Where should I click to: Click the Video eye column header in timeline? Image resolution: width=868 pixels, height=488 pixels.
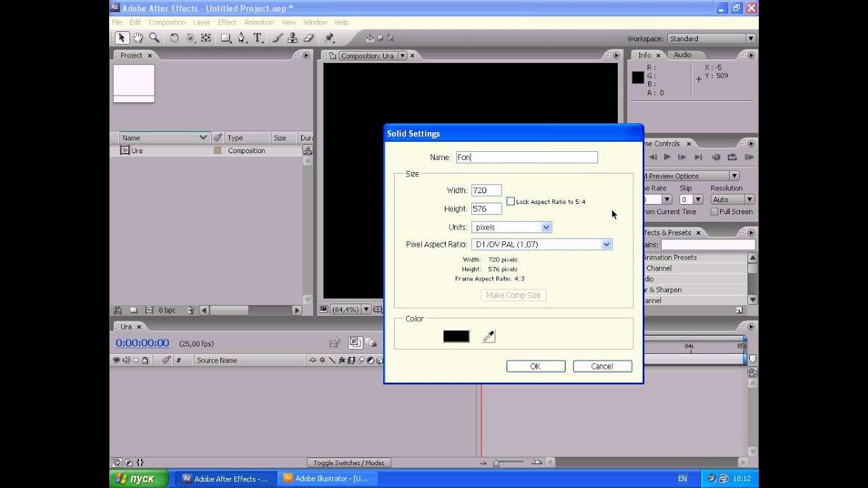point(117,361)
